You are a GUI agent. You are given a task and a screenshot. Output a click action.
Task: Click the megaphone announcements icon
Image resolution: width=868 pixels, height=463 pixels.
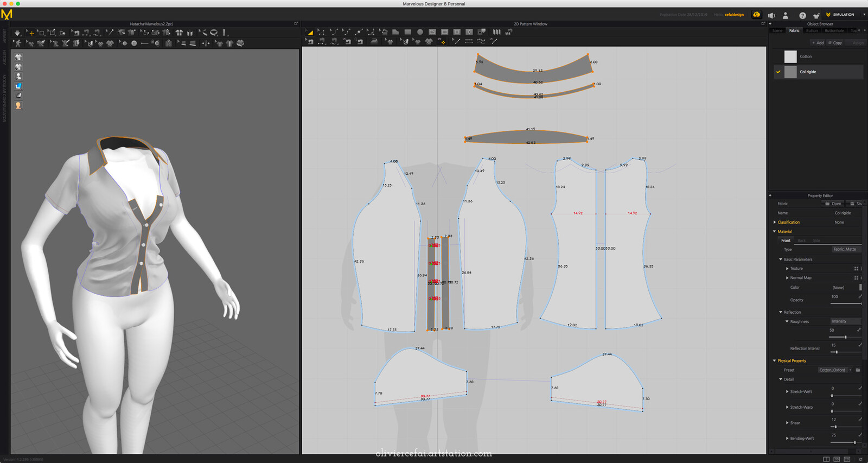point(771,15)
